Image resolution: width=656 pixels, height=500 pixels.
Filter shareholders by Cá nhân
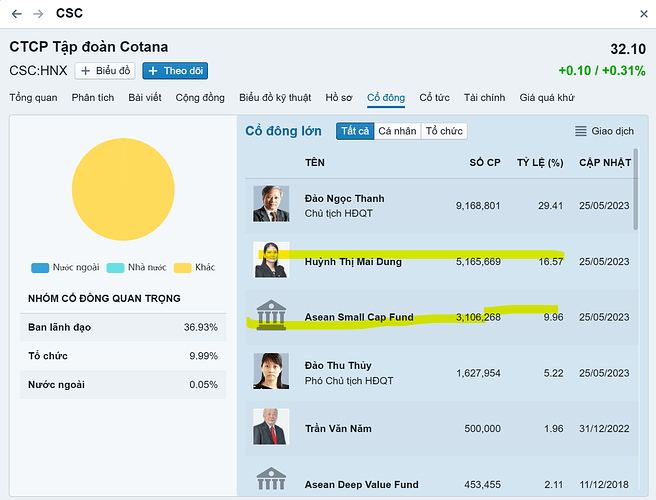[x=397, y=131]
